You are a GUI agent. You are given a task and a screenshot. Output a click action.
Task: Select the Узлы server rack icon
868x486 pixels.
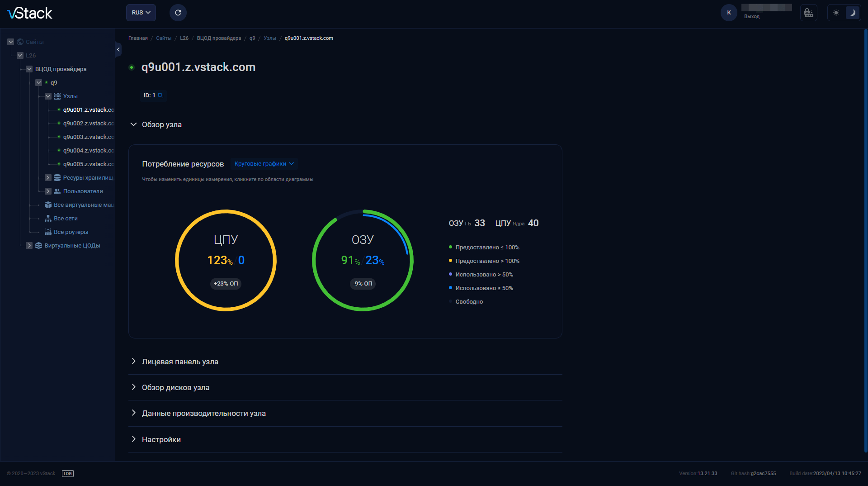(57, 96)
